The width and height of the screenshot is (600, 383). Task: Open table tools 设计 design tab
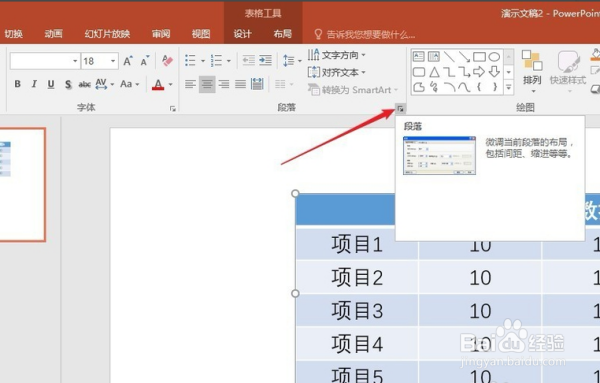coord(243,34)
